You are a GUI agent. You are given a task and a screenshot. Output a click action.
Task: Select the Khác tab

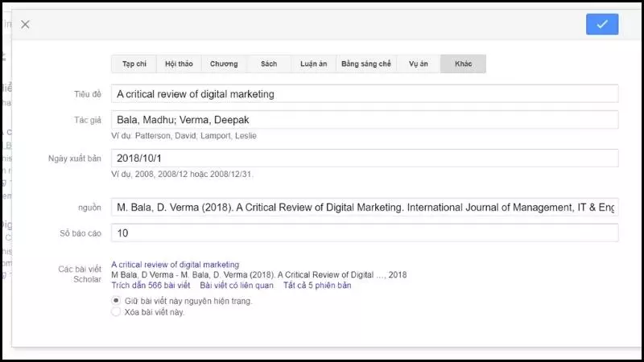tap(463, 64)
